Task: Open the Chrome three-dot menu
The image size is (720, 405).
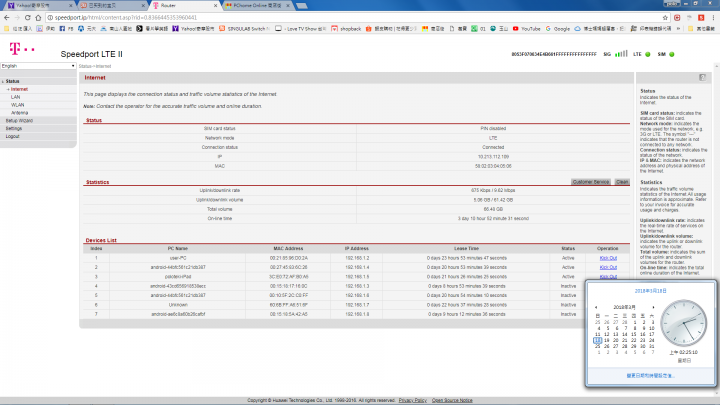Action: (713, 17)
